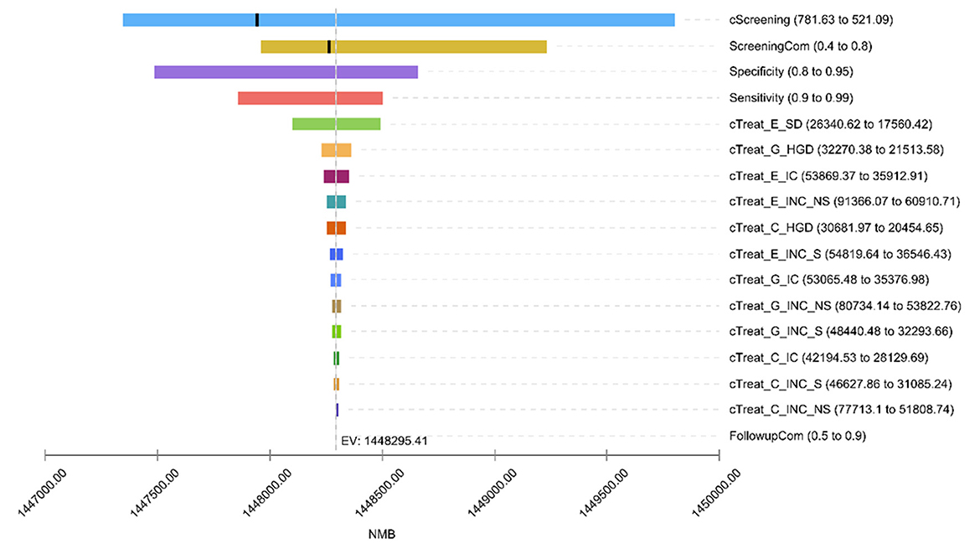Viewport: 980px width, 554px height.
Task: Click the cScreening (781.63 to 521.09) label
Action: tap(811, 20)
